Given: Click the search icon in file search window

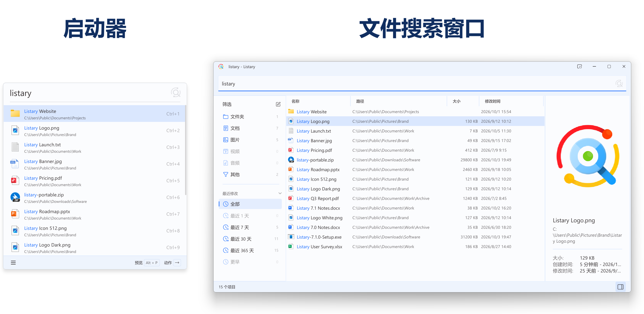Looking at the screenshot, I should pos(619,83).
